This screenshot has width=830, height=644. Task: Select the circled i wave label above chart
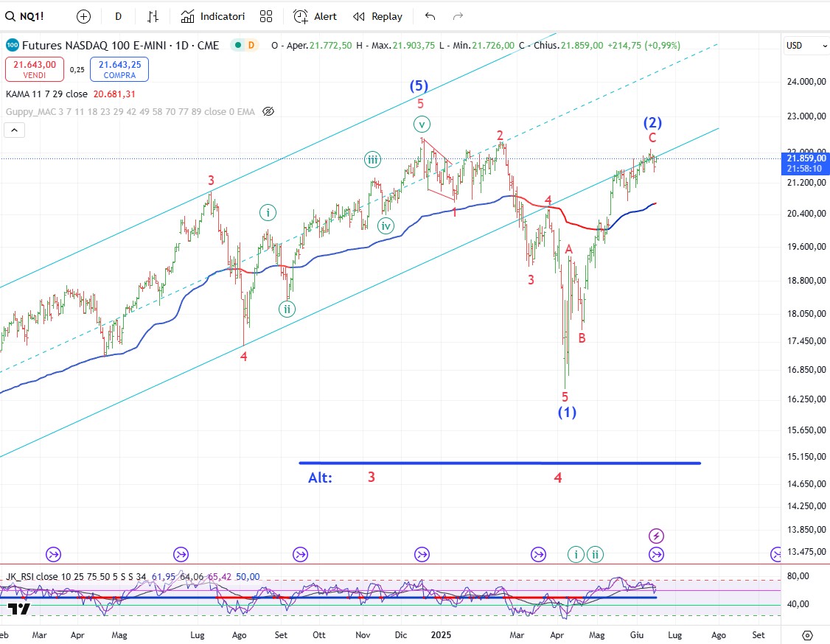268,213
